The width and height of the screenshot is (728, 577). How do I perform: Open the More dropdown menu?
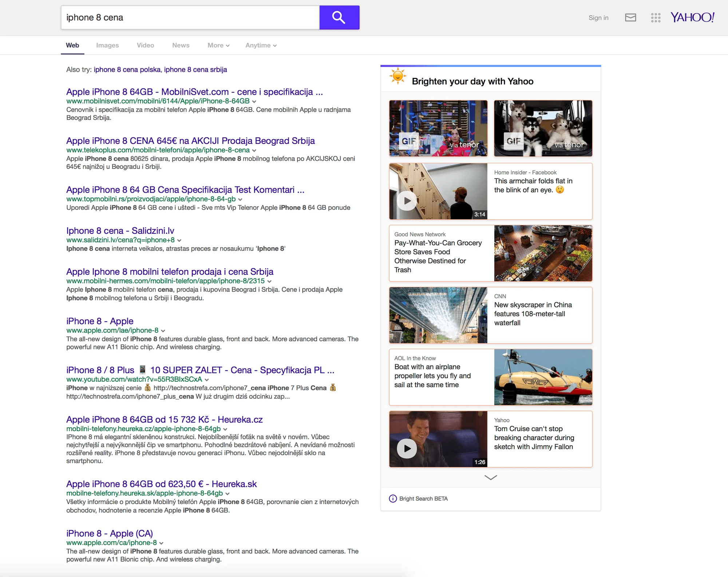click(218, 45)
